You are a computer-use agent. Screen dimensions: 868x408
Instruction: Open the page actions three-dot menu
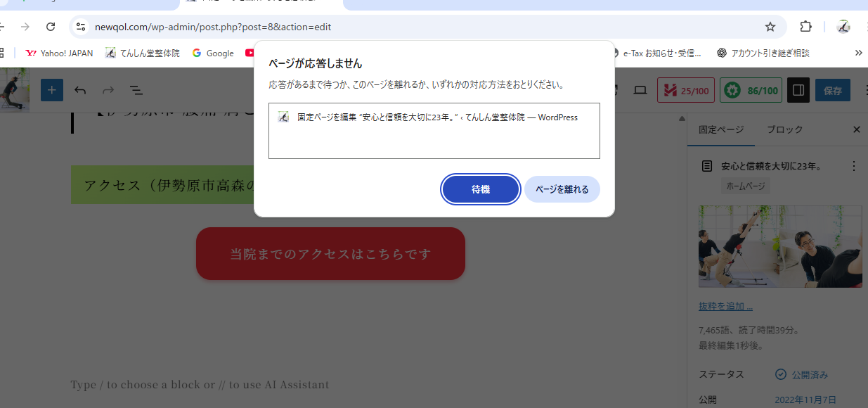[x=854, y=167]
